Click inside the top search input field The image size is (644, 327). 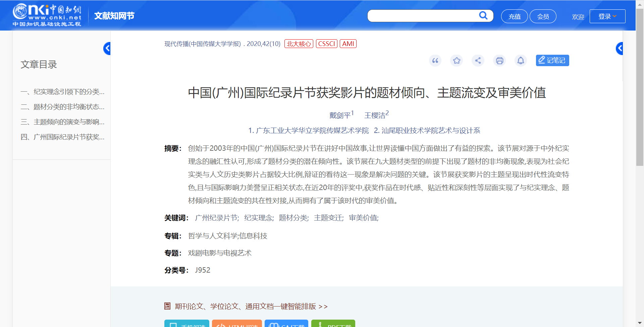[x=423, y=15]
